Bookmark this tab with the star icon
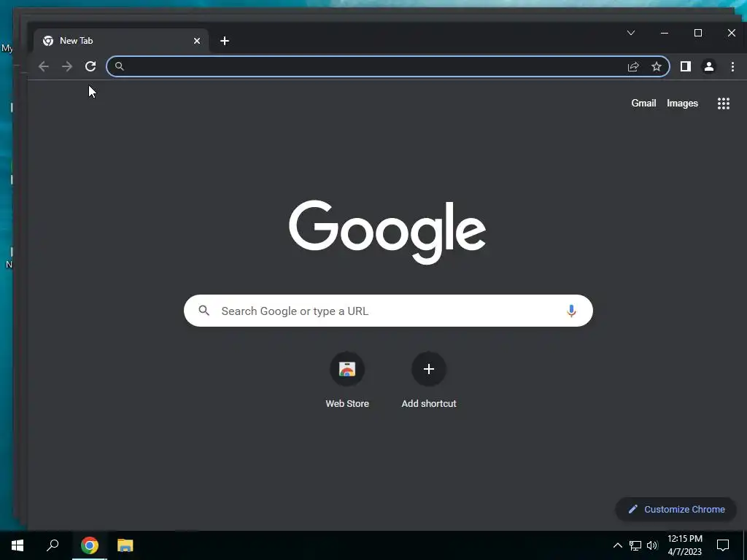 (657, 66)
